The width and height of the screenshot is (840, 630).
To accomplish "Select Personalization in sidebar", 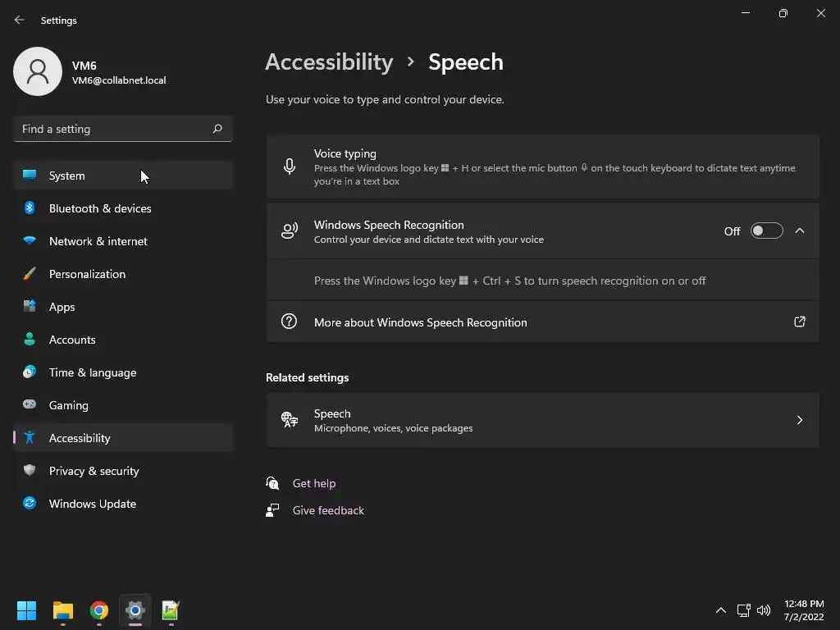I will (123, 274).
